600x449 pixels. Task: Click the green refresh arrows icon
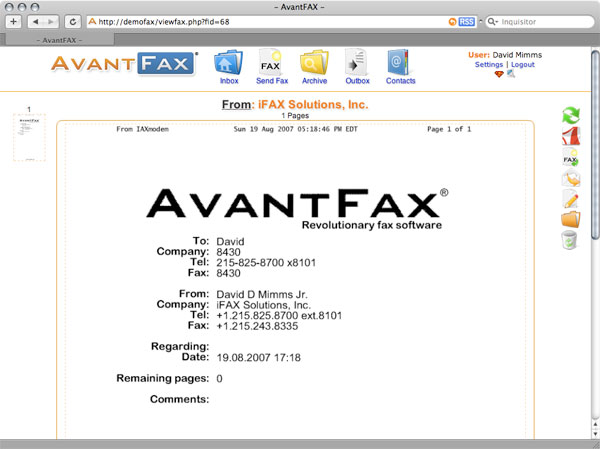(571, 115)
